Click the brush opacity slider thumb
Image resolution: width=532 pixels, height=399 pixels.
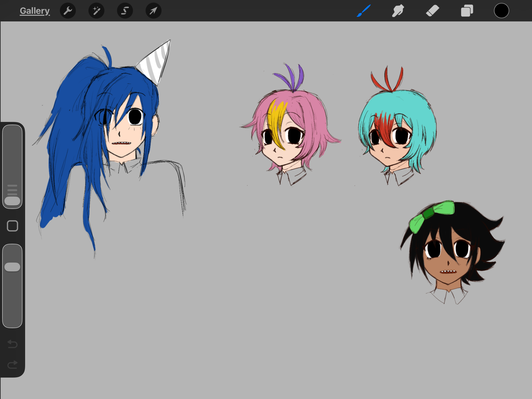pos(12,267)
